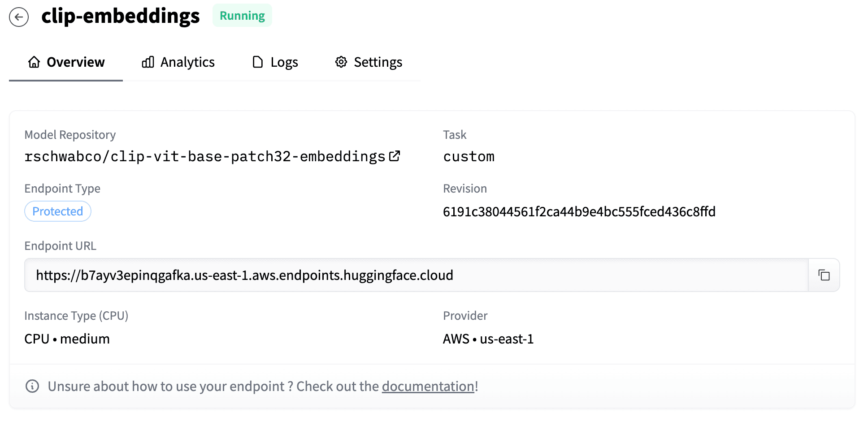The image size is (868, 421).
Task: Open the rschwabco/clip-vit-base-patch32-embeddings repository link
Action: (x=205, y=156)
